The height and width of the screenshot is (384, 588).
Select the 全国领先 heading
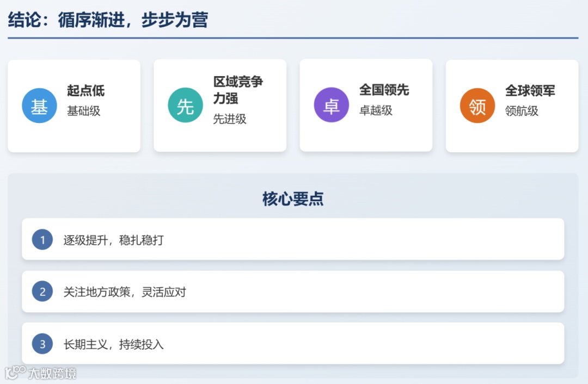[384, 90]
